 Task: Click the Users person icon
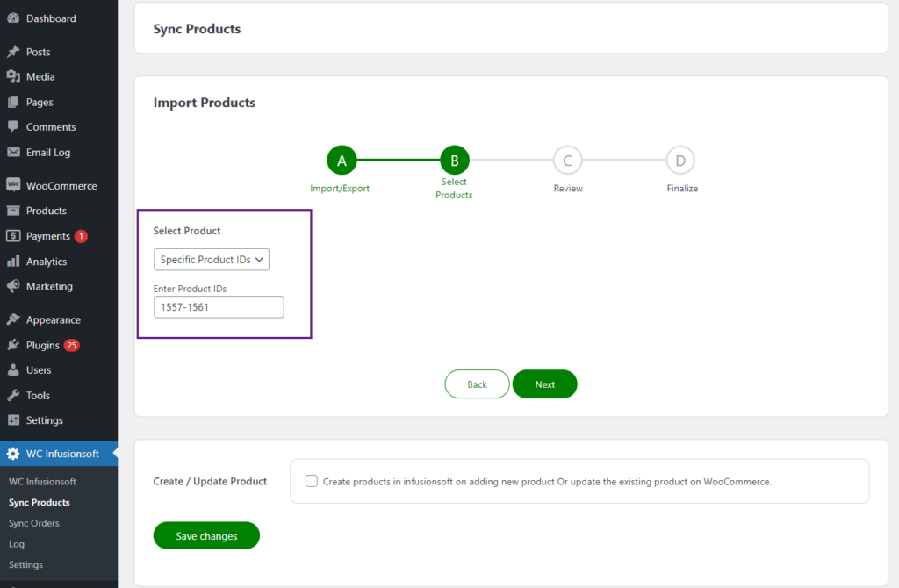13,370
